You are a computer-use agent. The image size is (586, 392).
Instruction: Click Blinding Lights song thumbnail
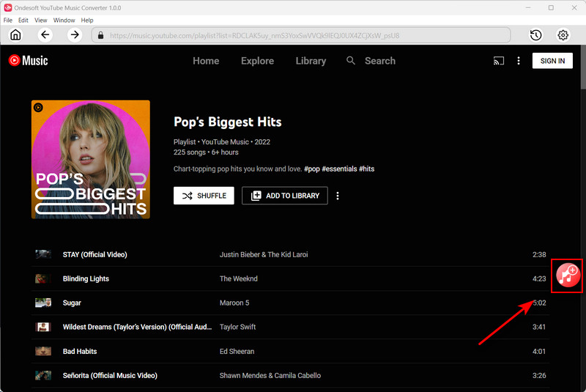click(x=43, y=278)
